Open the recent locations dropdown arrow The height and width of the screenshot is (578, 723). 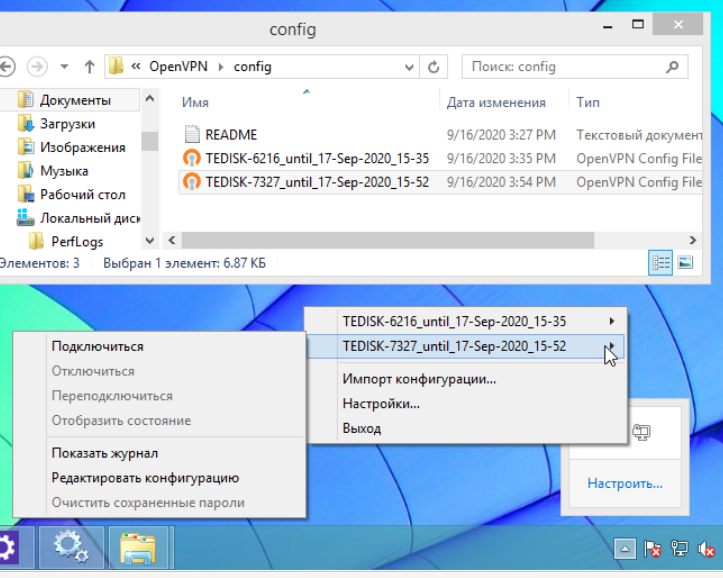coord(65,67)
